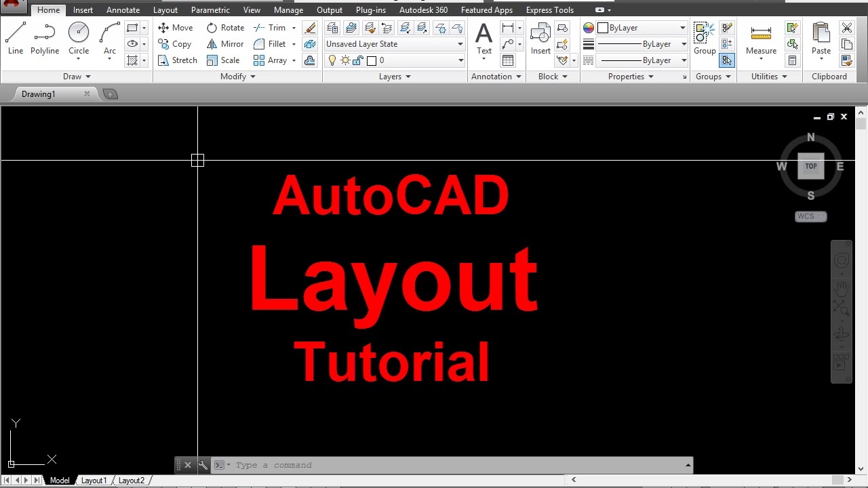Toggle layer 0 freeze sun icon
Image resolution: width=868 pixels, height=488 pixels.
[x=345, y=60]
